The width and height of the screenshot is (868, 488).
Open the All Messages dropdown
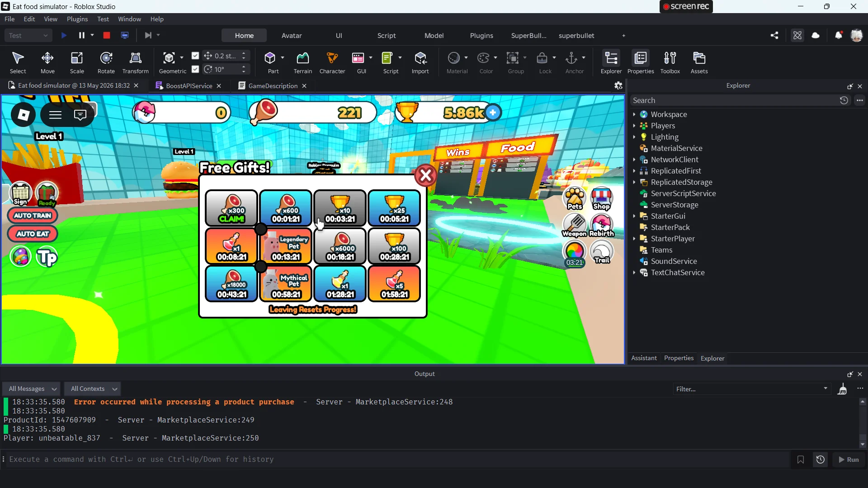(31, 389)
